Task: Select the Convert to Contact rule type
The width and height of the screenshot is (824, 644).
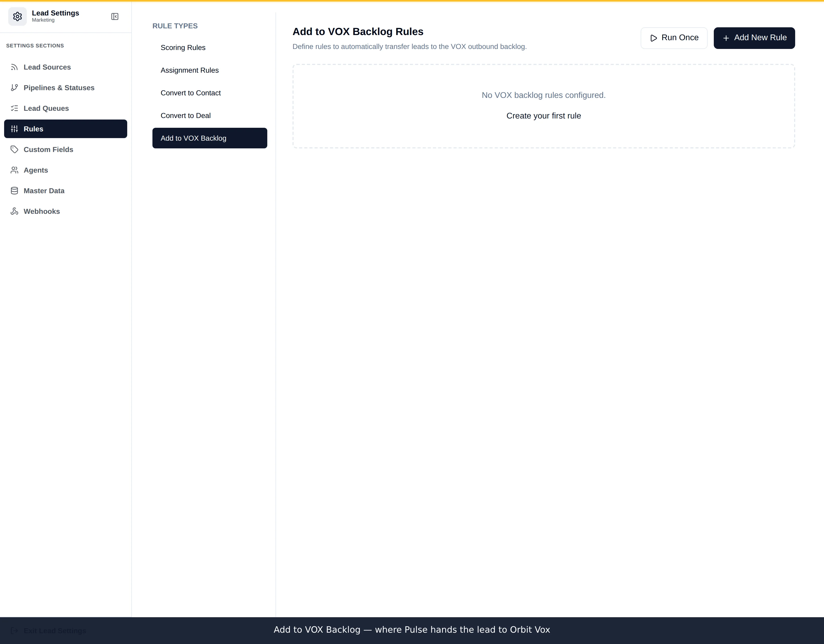Action: [x=210, y=93]
